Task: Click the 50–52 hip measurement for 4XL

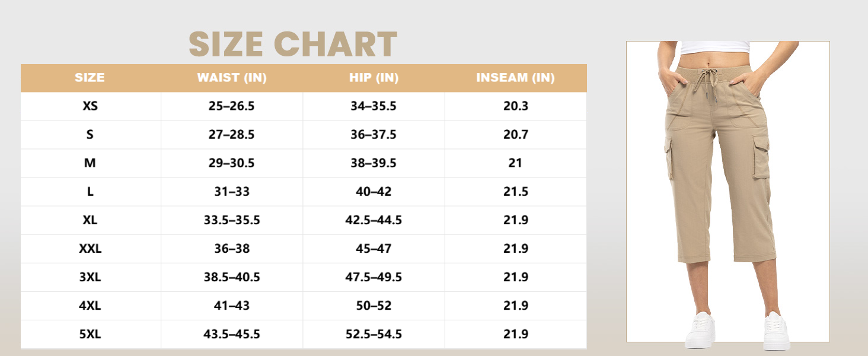Action: pos(374,306)
